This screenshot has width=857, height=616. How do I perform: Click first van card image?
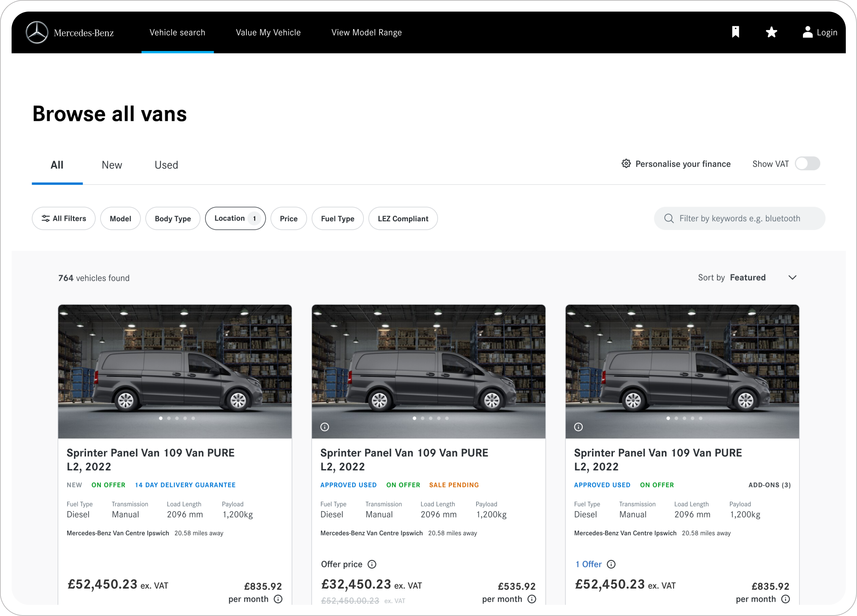click(x=175, y=372)
